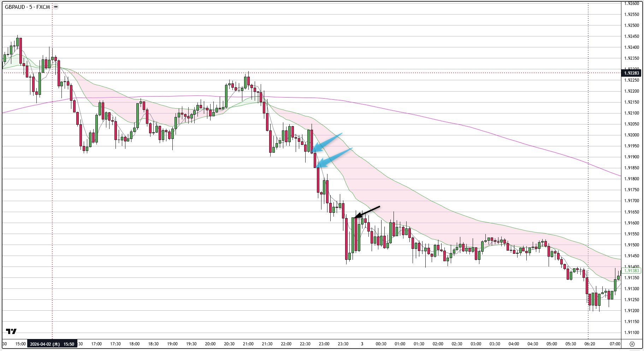
Task: Click the green current price label 1.91383
Action: coord(631,270)
